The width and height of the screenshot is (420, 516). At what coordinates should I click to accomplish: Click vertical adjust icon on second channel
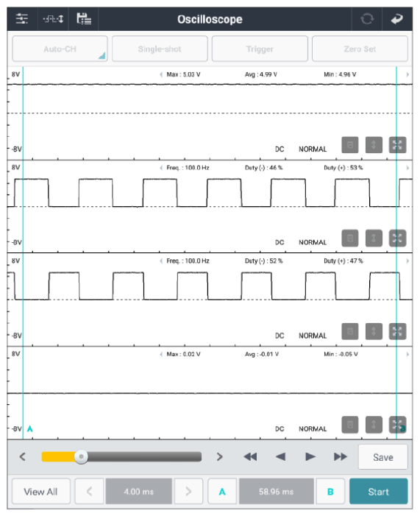374,238
